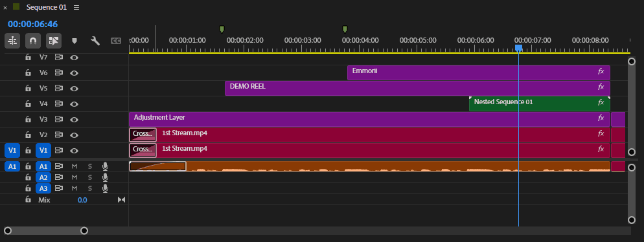Hide the V5 track output
The image size is (644, 242).
74,88
